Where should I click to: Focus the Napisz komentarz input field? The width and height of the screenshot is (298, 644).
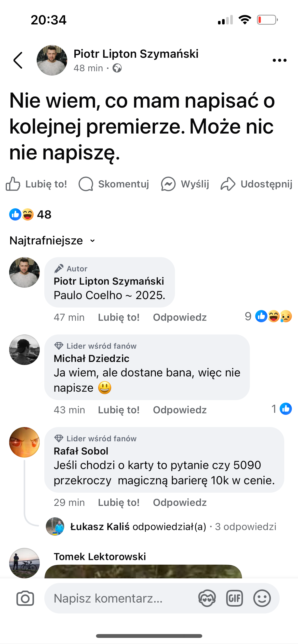click(x=120, y=598)
